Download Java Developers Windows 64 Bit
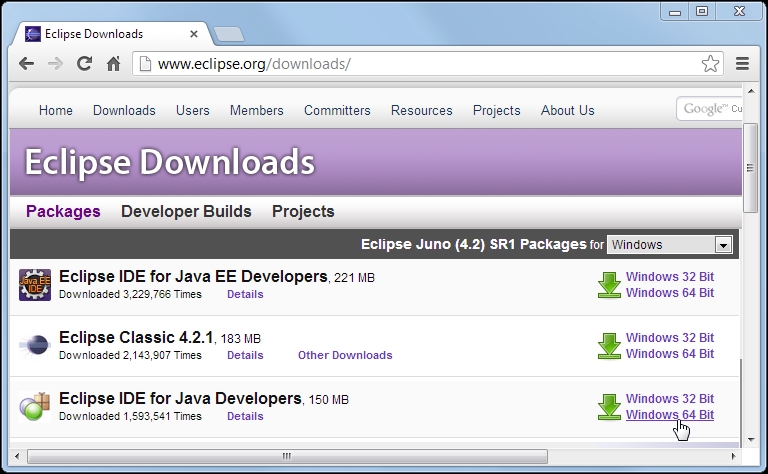This screenshot has height=474, width=768. (x=670, y=415)
